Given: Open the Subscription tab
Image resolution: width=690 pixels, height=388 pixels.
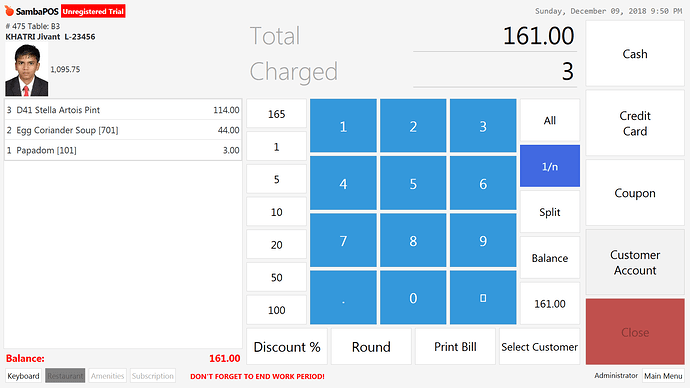Looking at the screenshot, I should click(x=153, y=376).
